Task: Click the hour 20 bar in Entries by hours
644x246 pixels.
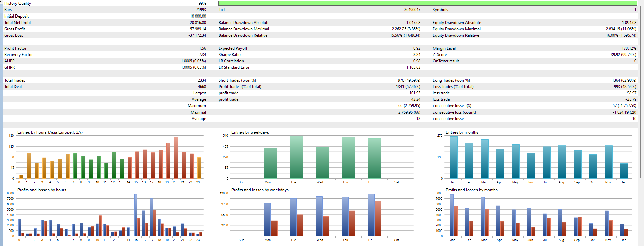Action: pos(176,158)
